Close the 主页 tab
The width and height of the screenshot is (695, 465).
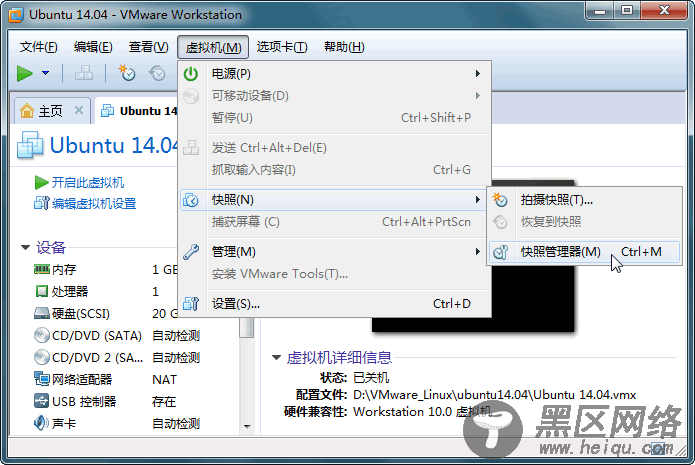(79, 110)
